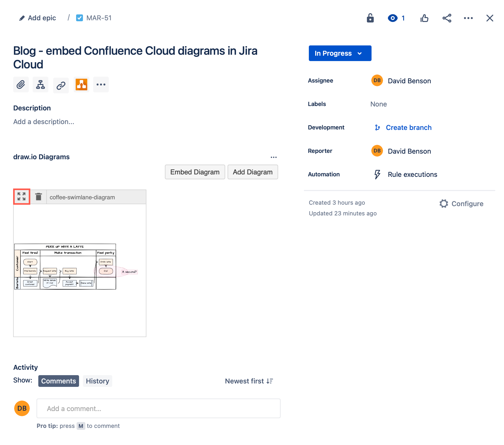The image size is (504, 445).
Task: Create a branch from the Development field
Action: click(x=408, y=127)
